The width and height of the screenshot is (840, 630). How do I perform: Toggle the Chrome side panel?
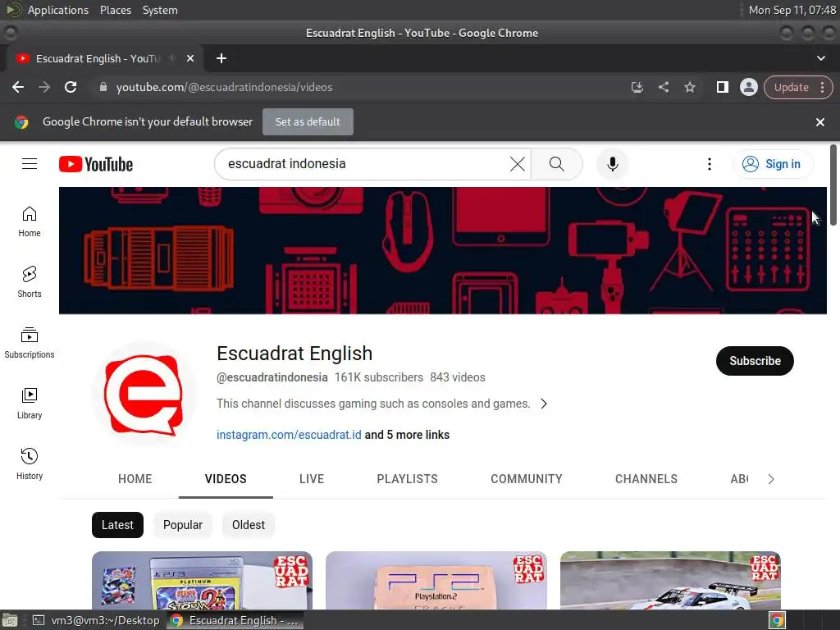click(x=722, y=87)
